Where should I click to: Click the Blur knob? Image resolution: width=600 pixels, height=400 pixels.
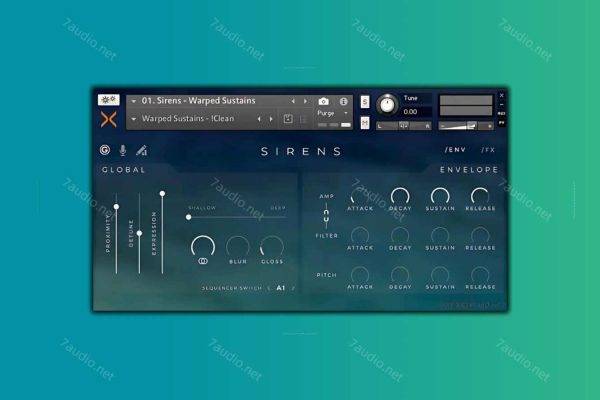238,246
